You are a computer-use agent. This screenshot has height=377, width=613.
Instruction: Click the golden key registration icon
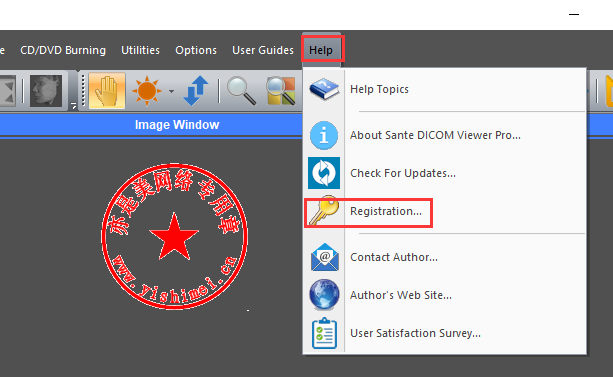coord(324,210)
